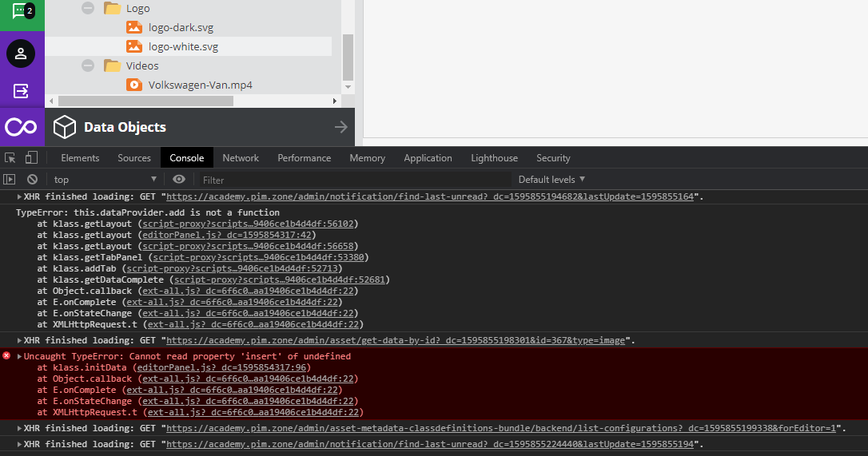
Task: Collapse the Videos folder
Action: pos(87,65)
